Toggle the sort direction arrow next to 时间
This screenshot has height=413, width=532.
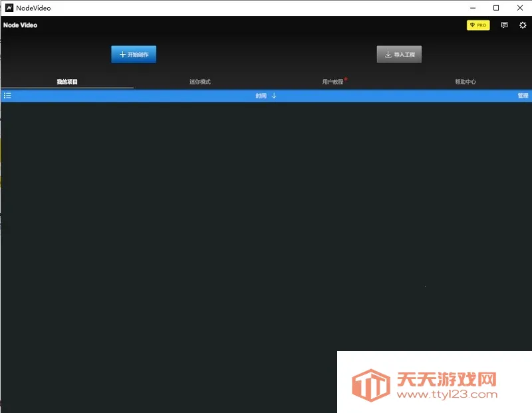pyautogui.click(x=274, y=95)
